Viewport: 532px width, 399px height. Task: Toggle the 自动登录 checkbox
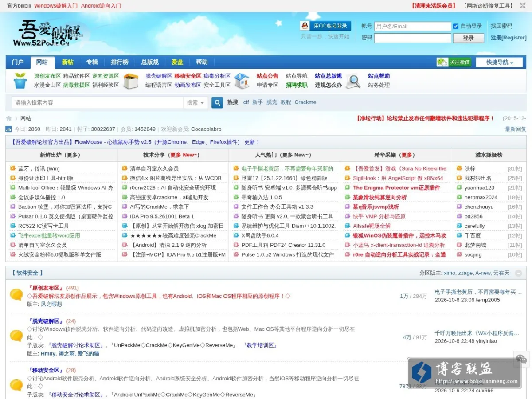pyautogui.click(x=456, y=26)
